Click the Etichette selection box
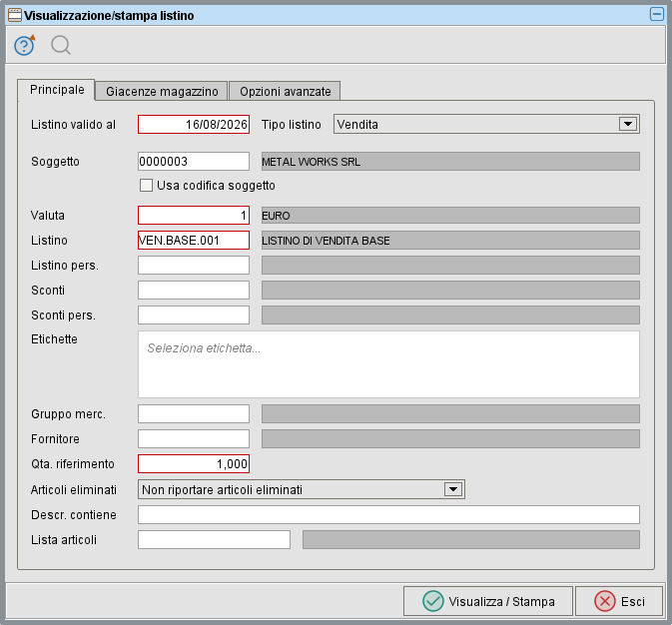Viewport: 672px width, 625px height. pyautogui.click(x=388, y=364)
